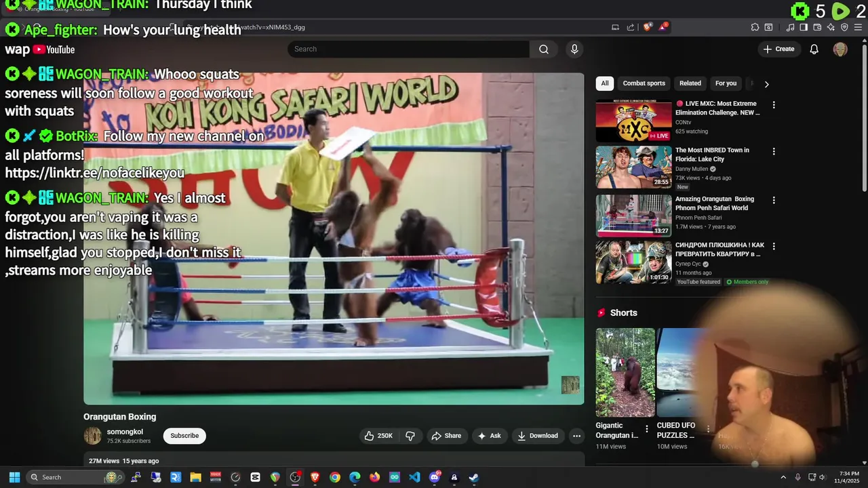The image size is (868, 488).
Task: Select the For you chip
Action: [x=726, y=83]
